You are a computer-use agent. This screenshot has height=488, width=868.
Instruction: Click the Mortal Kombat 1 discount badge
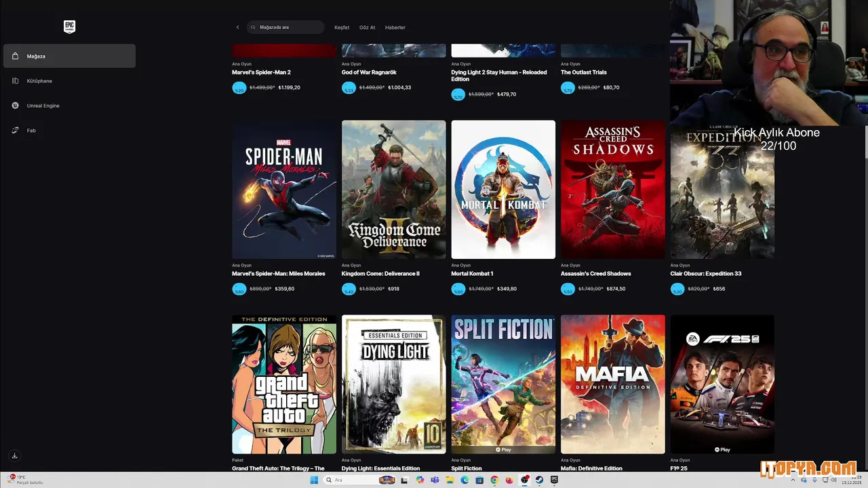click(x=458, y=289)
